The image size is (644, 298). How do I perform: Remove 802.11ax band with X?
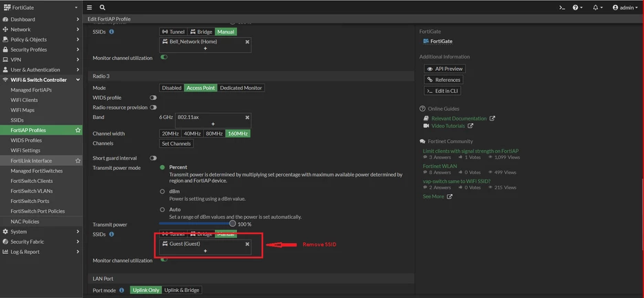click(247, 118)
